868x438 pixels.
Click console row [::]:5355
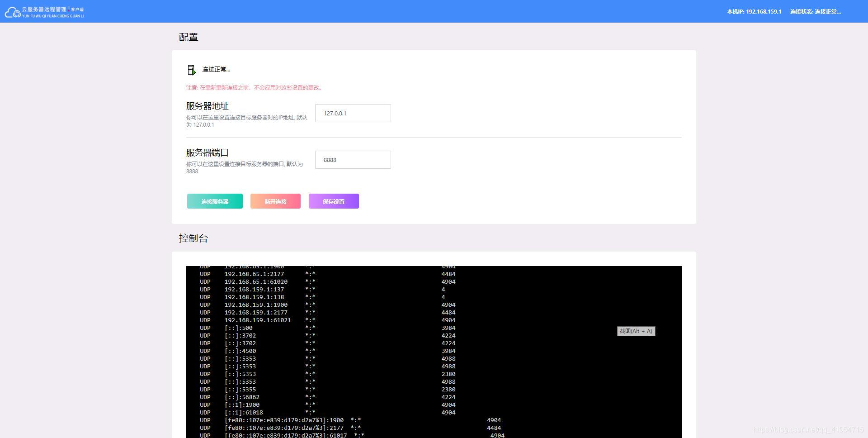coord(328,390)
